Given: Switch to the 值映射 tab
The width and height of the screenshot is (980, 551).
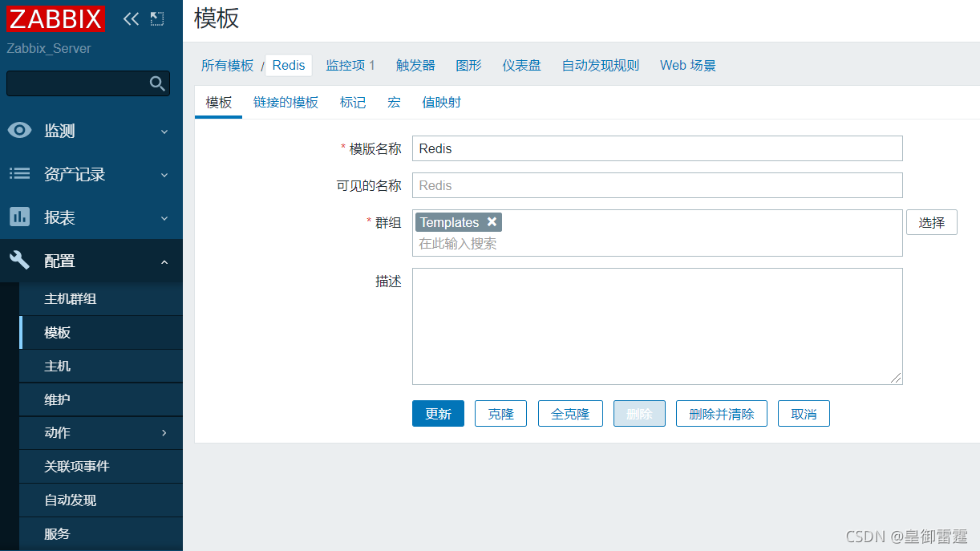Looking at the screenshot, I should click(x=441, y=102).
